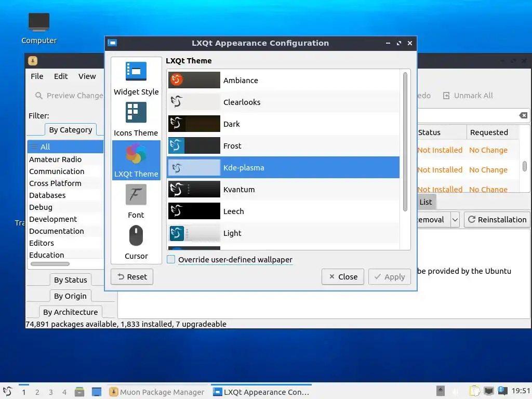Open the View menu in Muon
This screenshot has height=399, width=532.
click(87, 76)
